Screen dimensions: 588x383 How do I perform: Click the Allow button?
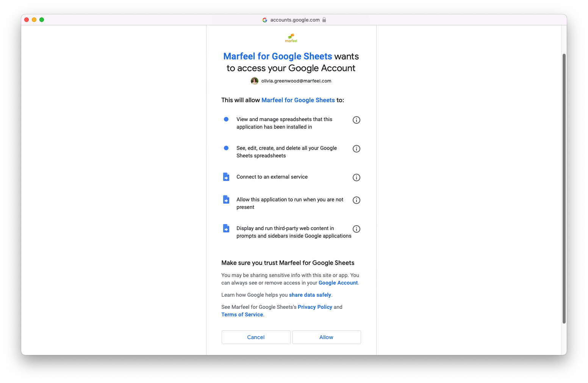tap(326, 337)
